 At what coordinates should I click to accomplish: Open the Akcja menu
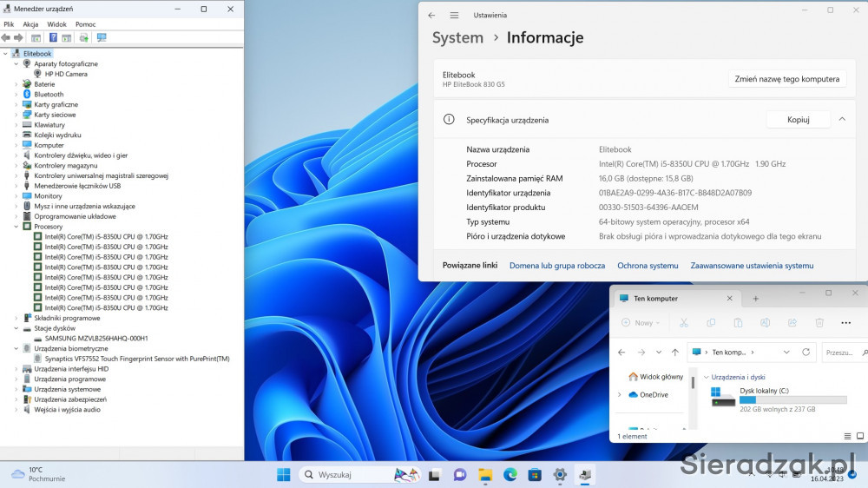(30, 24)
